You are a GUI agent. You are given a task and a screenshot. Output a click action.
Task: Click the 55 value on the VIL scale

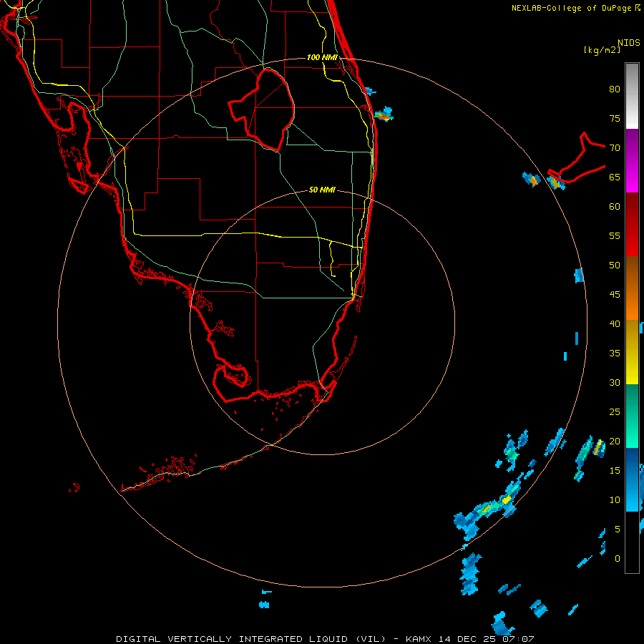point(615,235)
